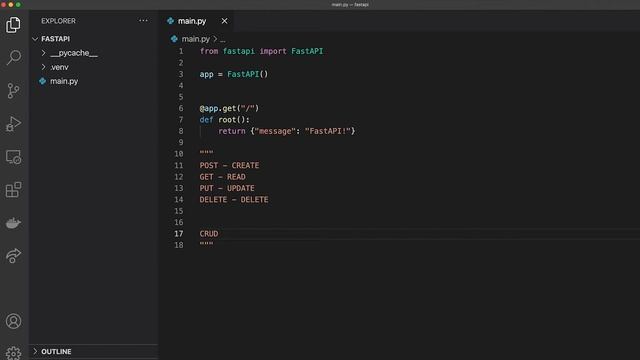Viewport: 640px width, 360px height.
Task: Open the Manage settings gear
Action: coord(13,353)
